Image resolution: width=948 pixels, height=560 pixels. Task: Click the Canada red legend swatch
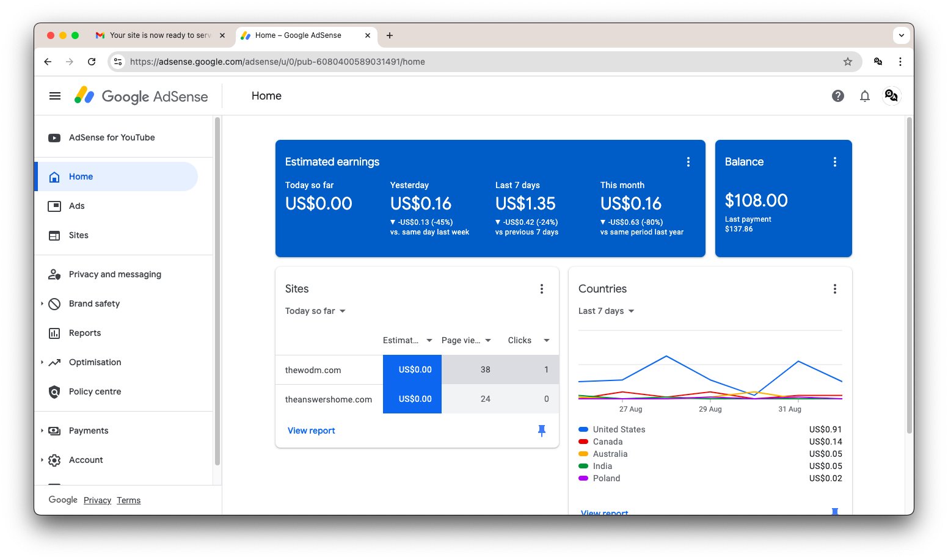click(583, 442)
